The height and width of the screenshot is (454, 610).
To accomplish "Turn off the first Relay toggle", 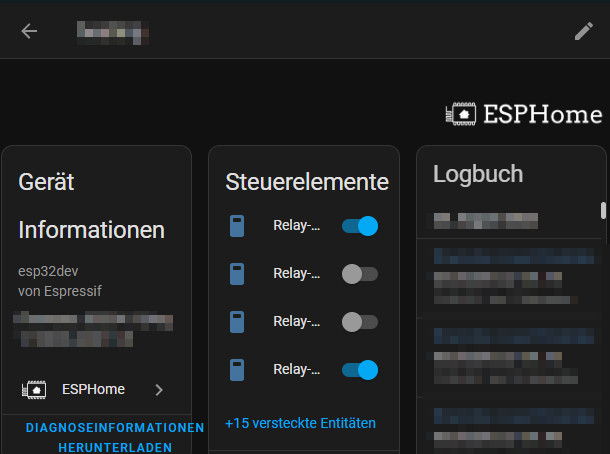I will (x=360, y=226).
